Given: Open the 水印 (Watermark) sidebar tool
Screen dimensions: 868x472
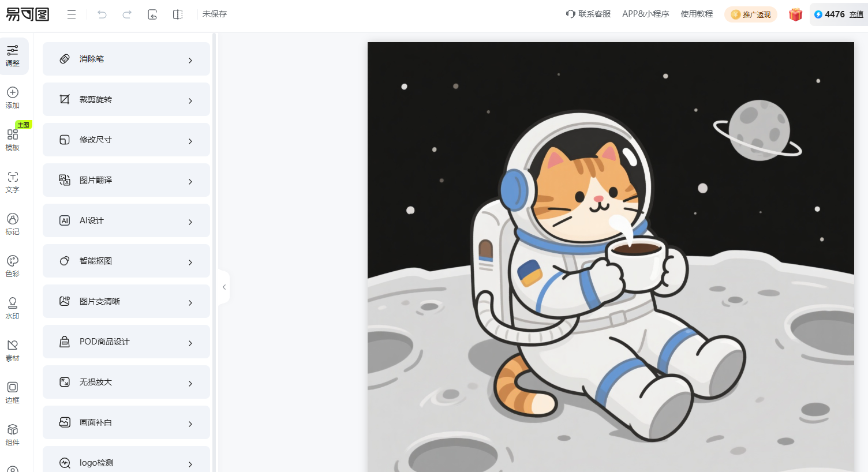Looking at the screenshot, I should [13, 308].
